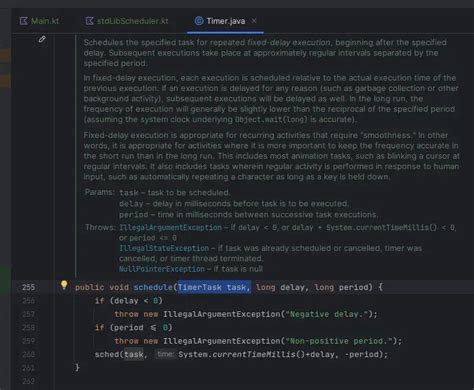Click the Java class icon on Timer.java tab
This screenshot has width=474, height=390.
pos(199,21)
